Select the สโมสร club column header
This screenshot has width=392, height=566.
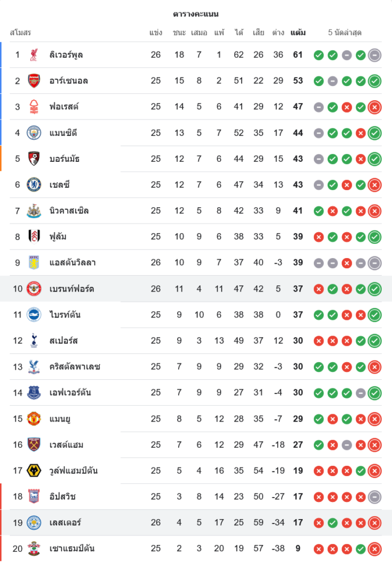pos(20,33)
